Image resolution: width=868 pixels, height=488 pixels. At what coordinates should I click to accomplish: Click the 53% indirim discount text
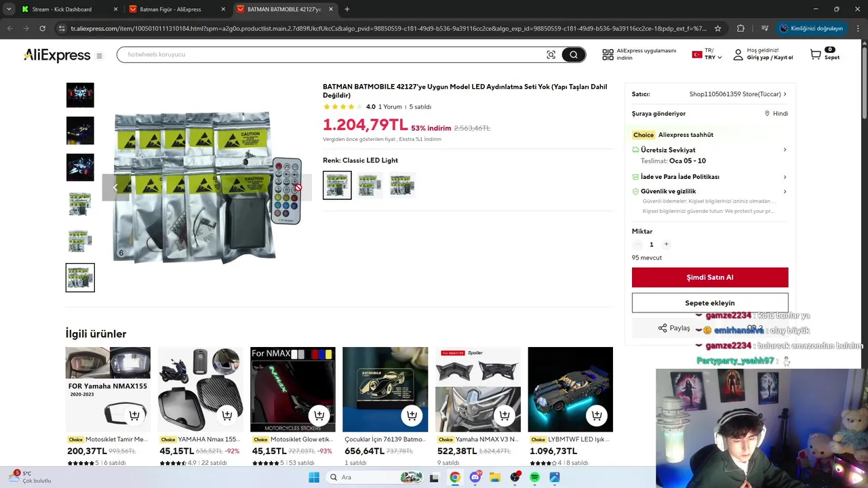431,128
